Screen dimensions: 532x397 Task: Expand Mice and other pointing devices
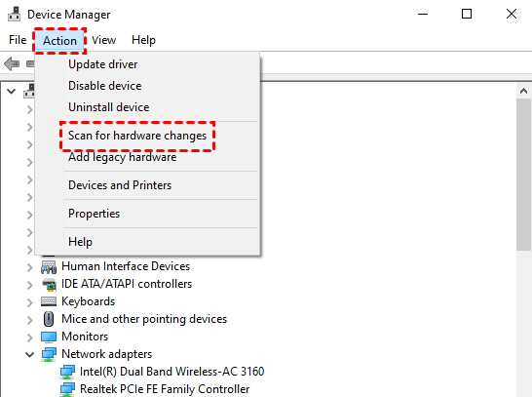[30, 320]
